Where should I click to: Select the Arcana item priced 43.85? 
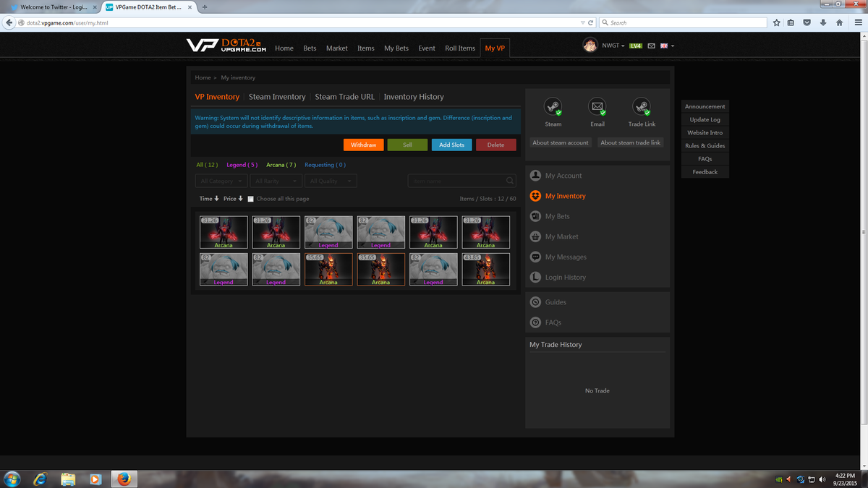(485, 269)
